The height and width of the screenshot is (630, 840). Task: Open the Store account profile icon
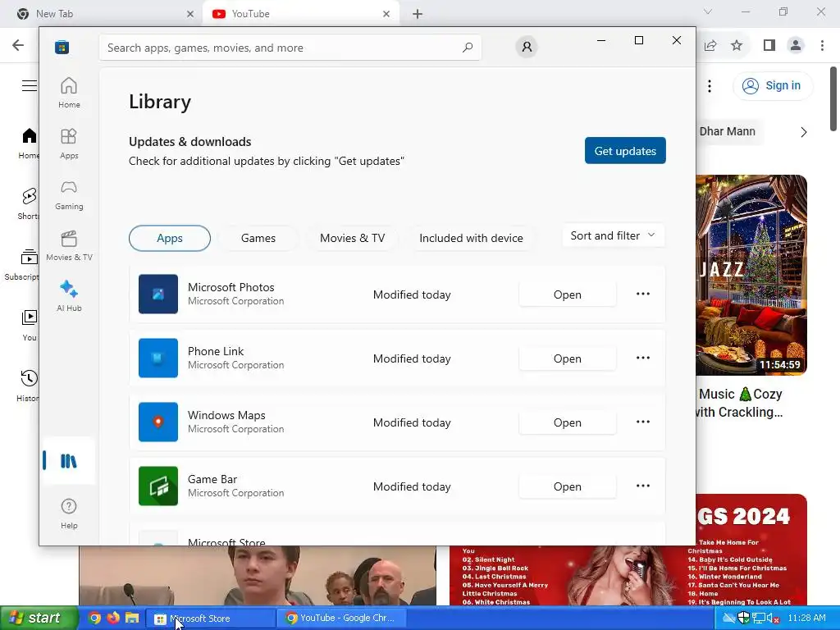(527, 47)
